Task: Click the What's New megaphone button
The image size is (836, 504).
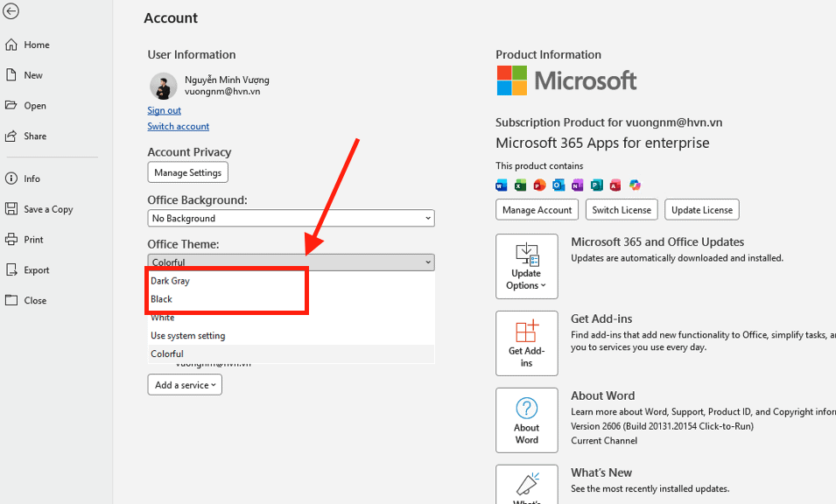Action: 527,485
